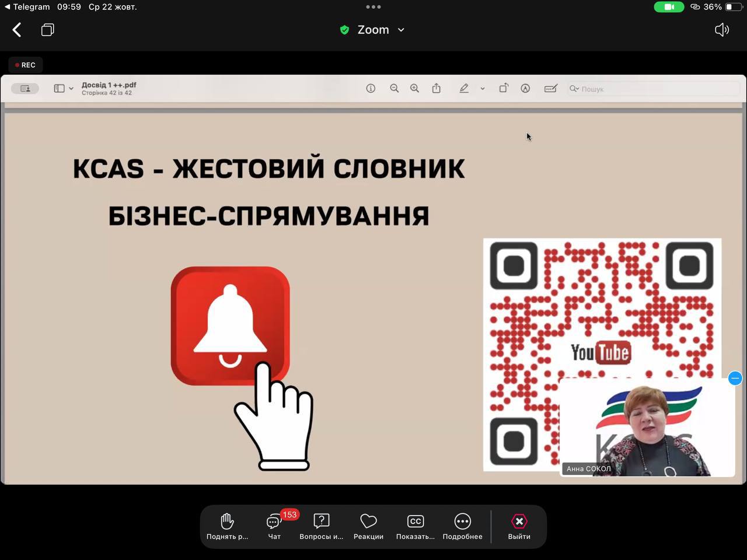Image resolution: width=747 pixels, height=560 pixels.
Task: Open the Вопросы и ответы panel
Action: pyautogui.click(x=321, y=526)
